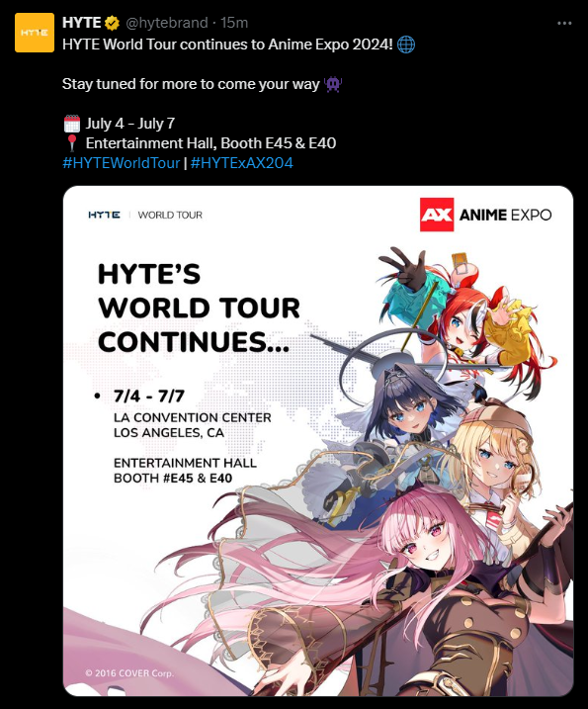This screenshot has width=588, height=709.
Task: Click the @hytebrand handle
Action: click(167, 23)
